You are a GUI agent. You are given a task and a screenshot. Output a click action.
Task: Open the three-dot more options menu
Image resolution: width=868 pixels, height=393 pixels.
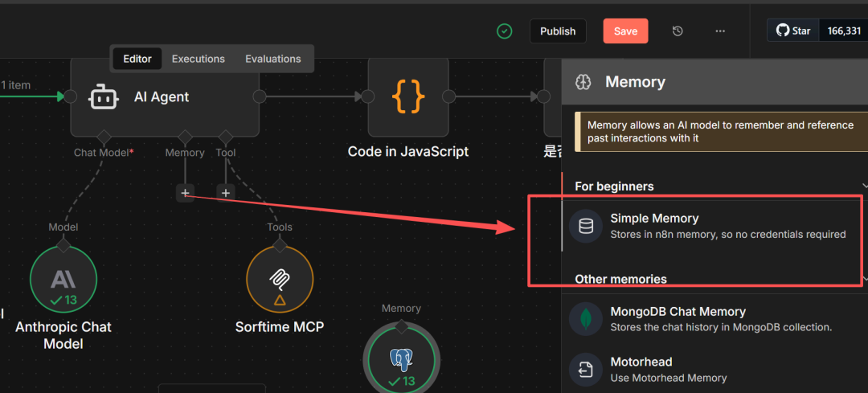pos(720,31)
